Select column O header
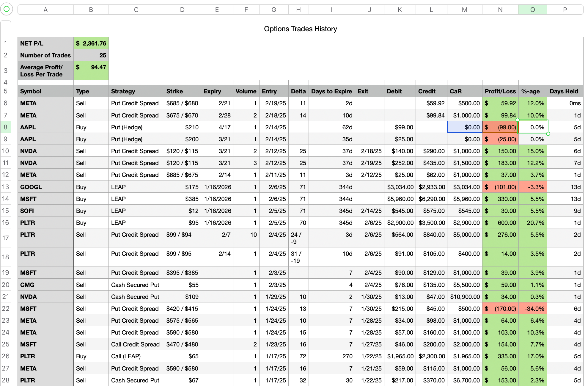Screen dimensions: 588x386 point(533,10)
